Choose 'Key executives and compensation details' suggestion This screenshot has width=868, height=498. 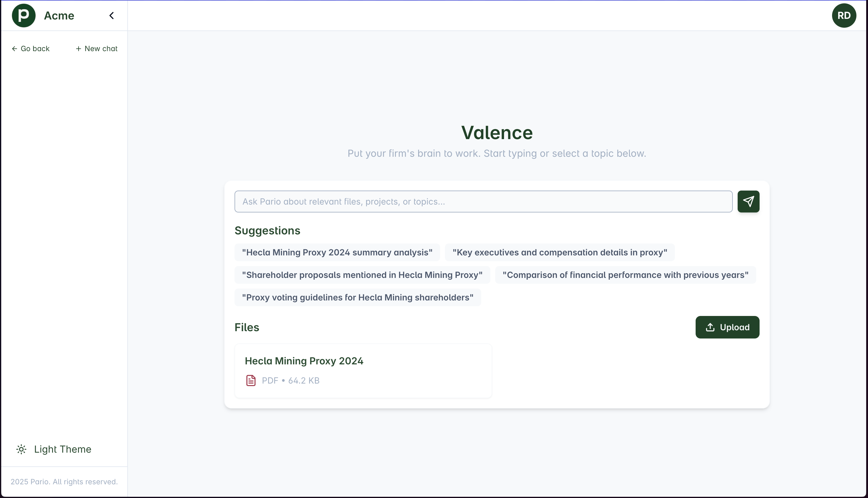tap(559, 252)
